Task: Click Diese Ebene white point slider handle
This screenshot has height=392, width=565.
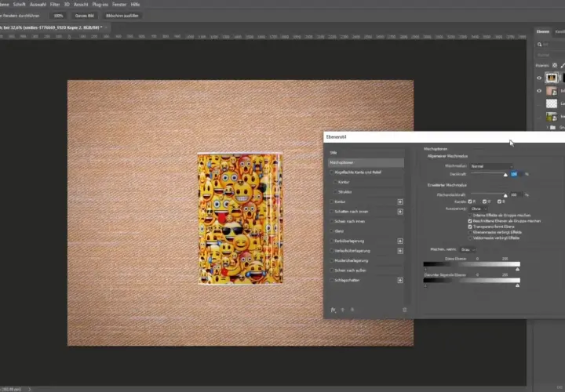Action: point(517,269)
